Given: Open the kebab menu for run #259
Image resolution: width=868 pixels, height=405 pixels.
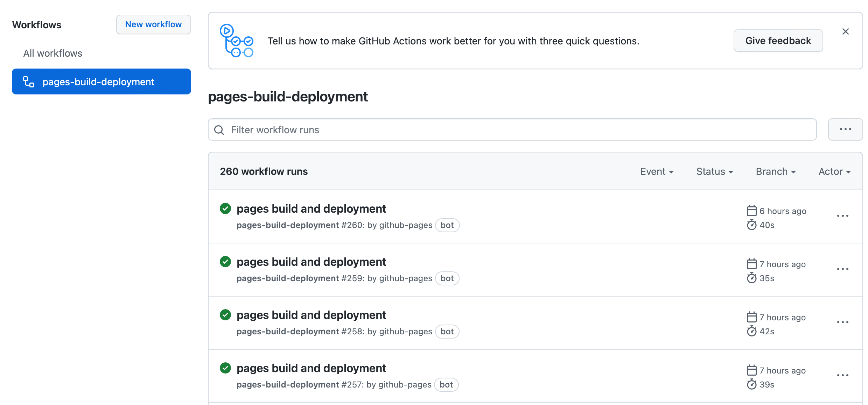Looking at the screenshot, I should (x=843, y=269).
